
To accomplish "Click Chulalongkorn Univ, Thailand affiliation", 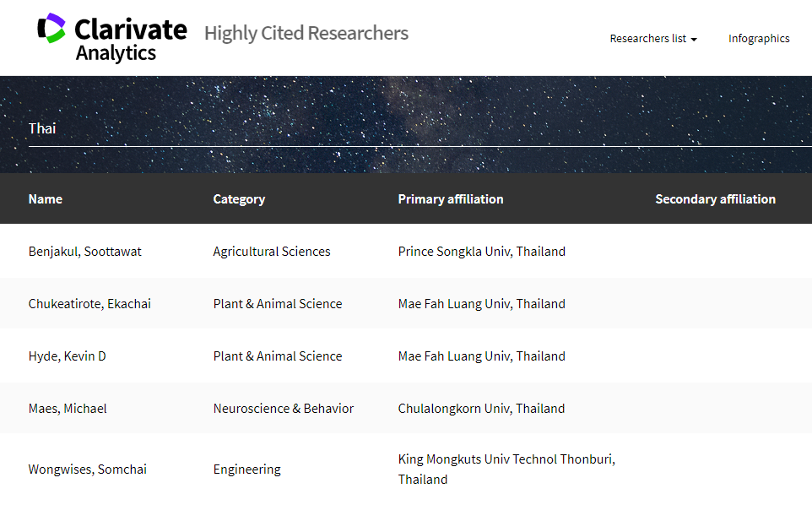I will tap(482, 409).
